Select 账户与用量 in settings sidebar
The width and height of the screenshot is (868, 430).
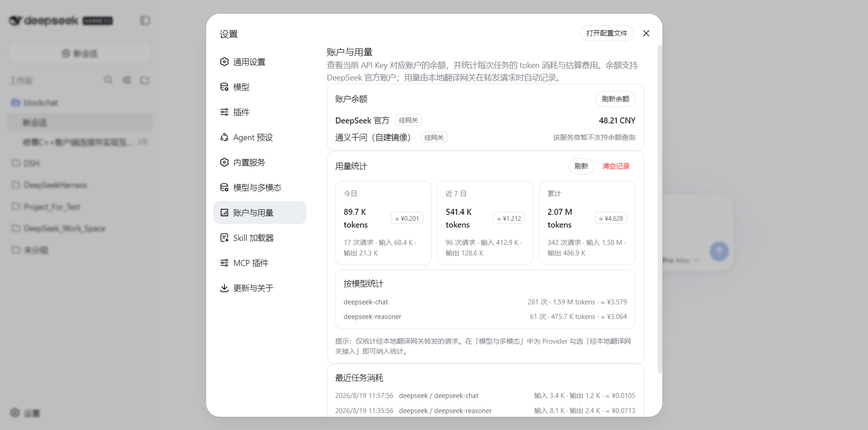coord(260,213)
